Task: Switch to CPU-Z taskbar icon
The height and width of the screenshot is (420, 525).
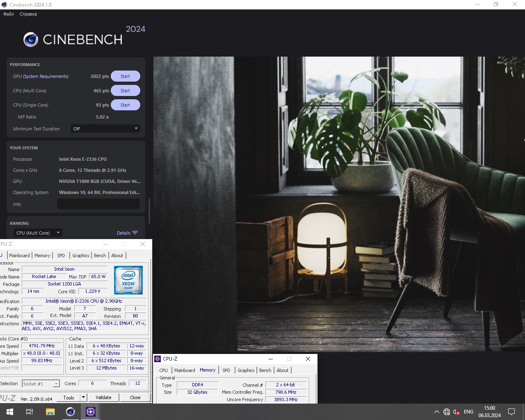Action: (90, 412)
